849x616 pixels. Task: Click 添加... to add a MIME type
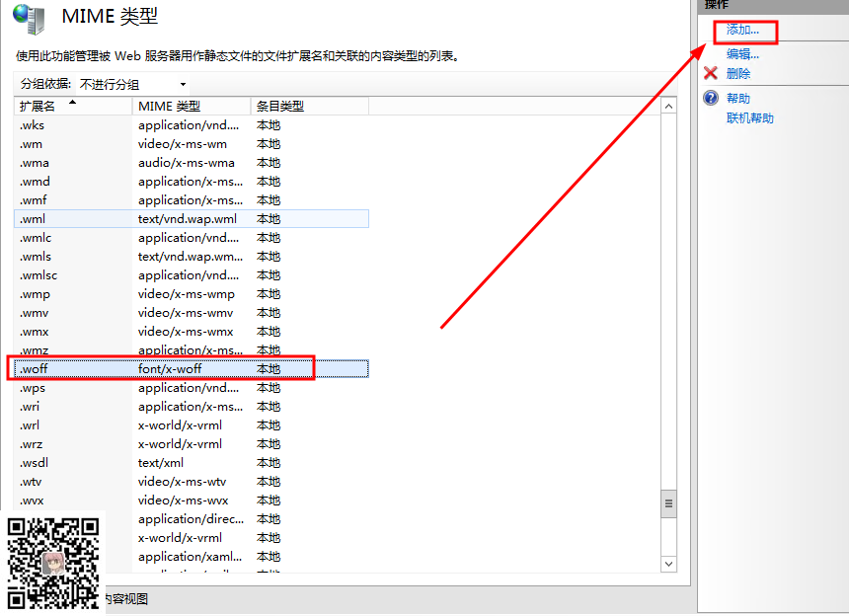point(742,32)
